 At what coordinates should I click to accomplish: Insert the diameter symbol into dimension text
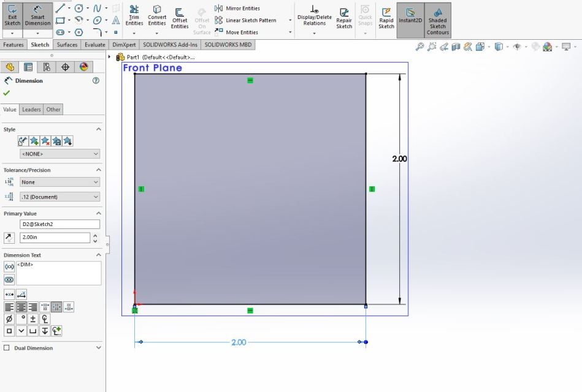point(9,319)
